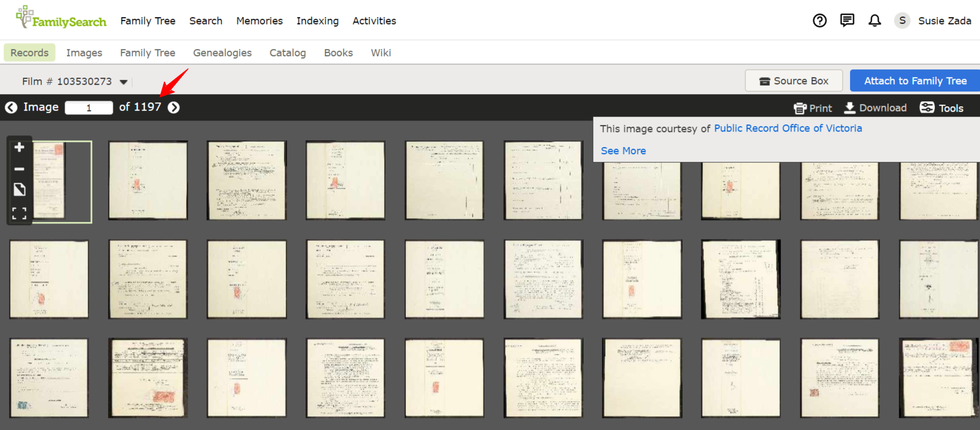Open the Source Box
This screenshot has height=430, width=980.
(793, 81)
